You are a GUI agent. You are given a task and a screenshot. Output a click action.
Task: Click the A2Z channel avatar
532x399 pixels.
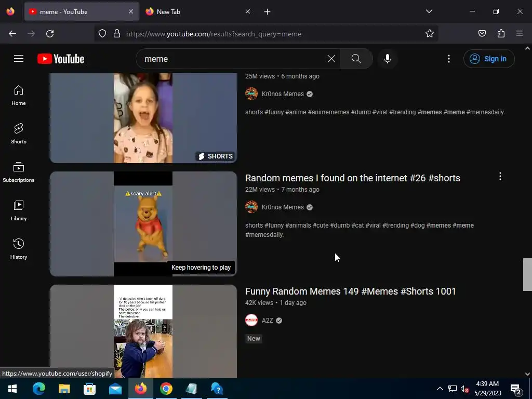(251, 320)
